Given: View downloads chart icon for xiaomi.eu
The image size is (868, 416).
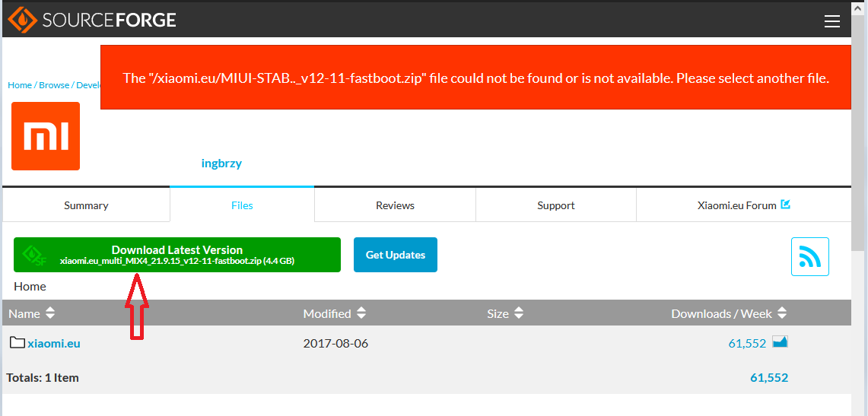Looking at the screenshot, I should click(x=780, y=342).
